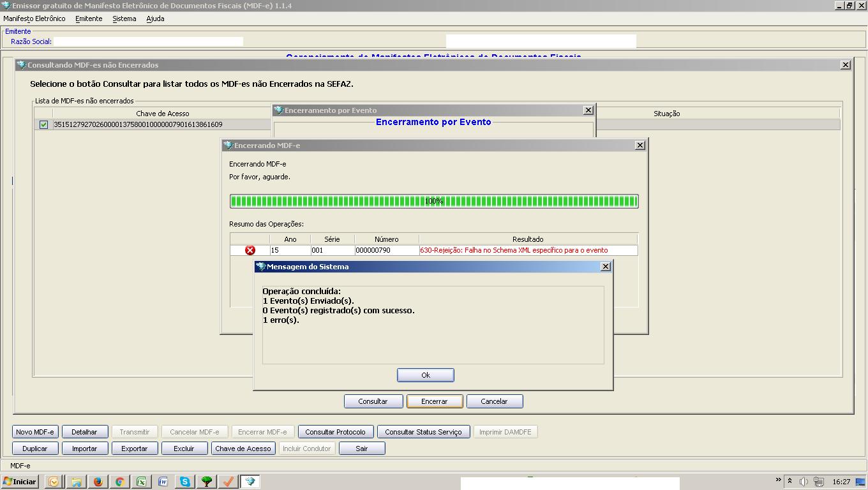Open the Manifesto Eletrônico menu
This screenshot has height=490, width=868.
[34, 19]
